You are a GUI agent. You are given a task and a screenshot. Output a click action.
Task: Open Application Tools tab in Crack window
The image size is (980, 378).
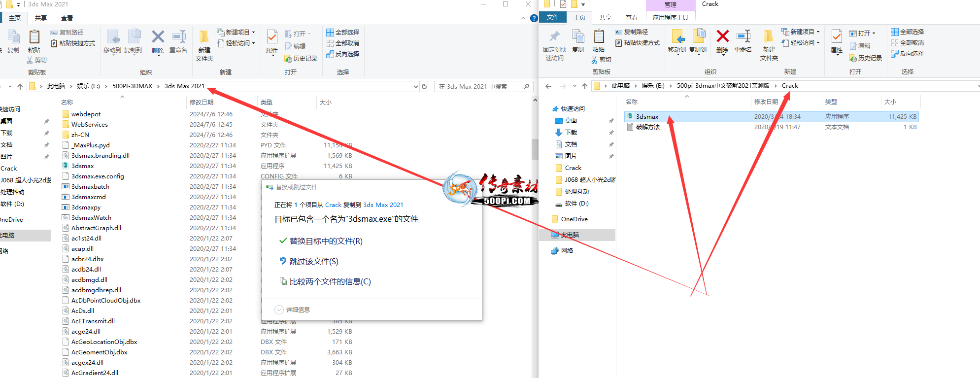[671, 17]
